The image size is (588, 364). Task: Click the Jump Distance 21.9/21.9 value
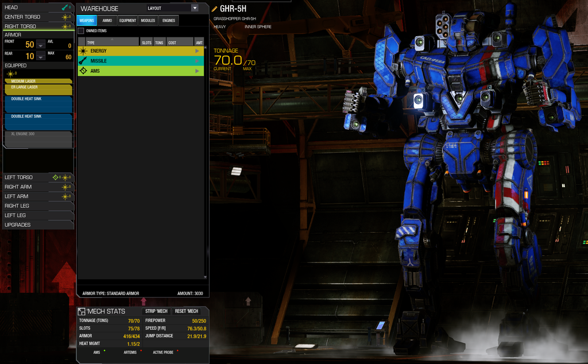tap(197, 336)
